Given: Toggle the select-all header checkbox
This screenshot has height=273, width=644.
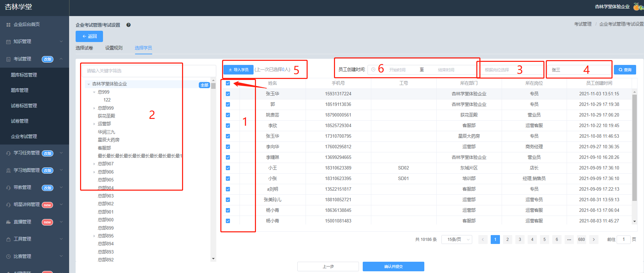Looking at the screenshot, I should [x=228, y=83].
